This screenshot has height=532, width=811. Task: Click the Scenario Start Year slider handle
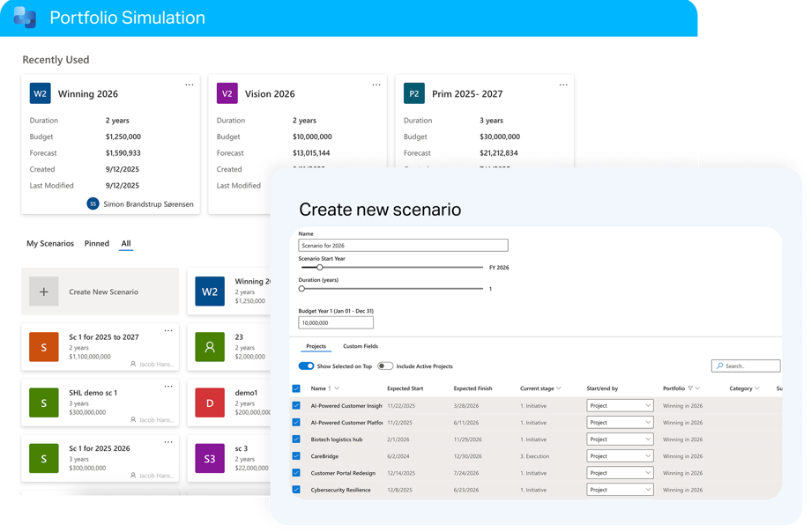coord(320,267)
